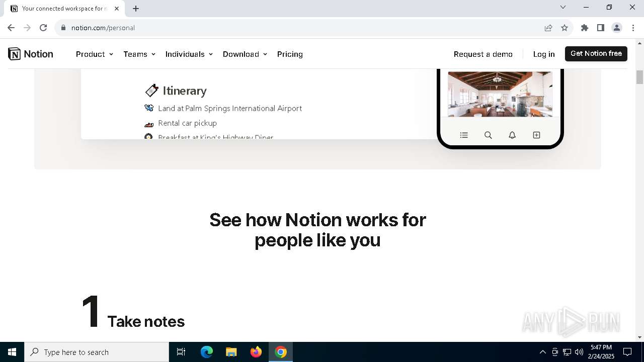Click the volume speaker tray icon
This screenshot has height=362, width=644.
click(579, 352)
